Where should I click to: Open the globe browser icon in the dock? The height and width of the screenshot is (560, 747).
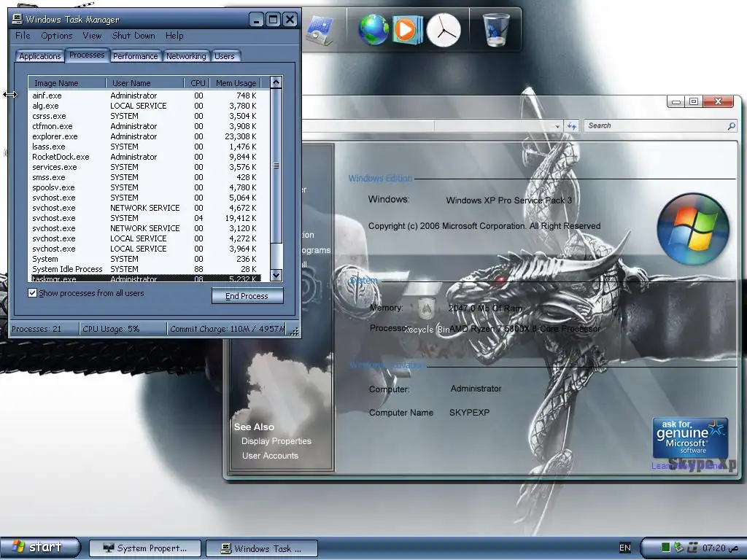[373, 30]
